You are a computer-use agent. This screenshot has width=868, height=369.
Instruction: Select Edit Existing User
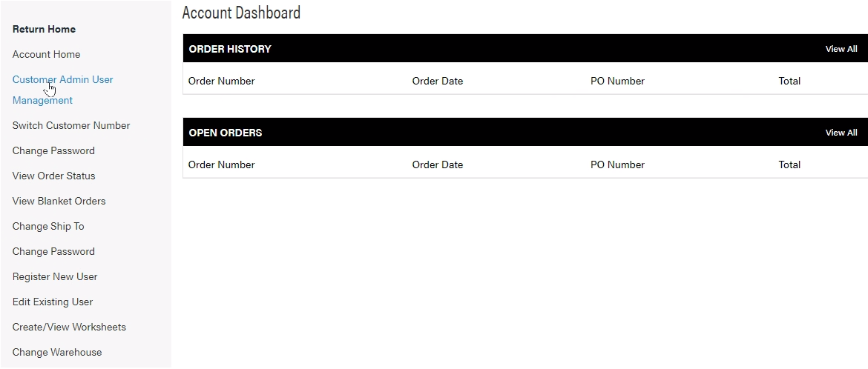(x=53, y=302)
